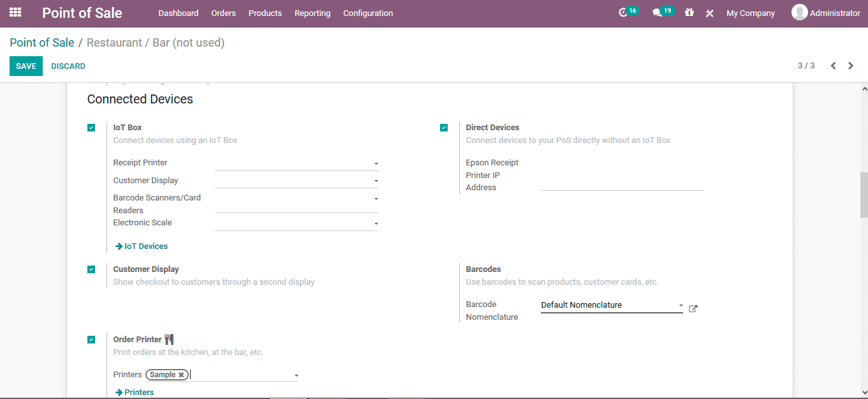
Task: Toggle the Order Printer checkbox off
Action: (91, 339)
